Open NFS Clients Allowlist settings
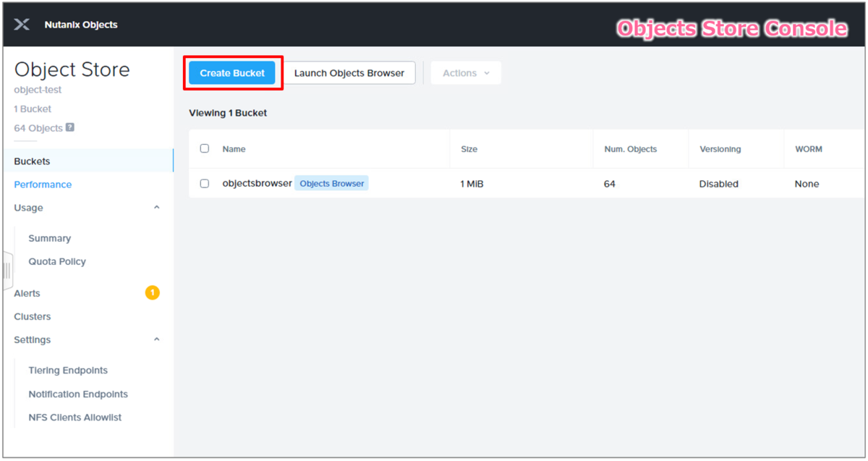This screenshot has height=461, width=868. (75, 418)
